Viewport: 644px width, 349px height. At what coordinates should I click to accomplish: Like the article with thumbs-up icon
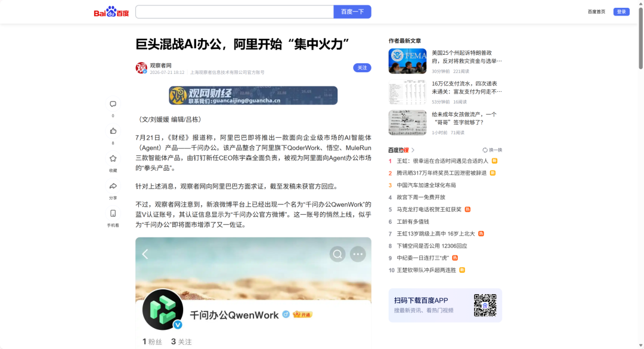click(113, 131)
